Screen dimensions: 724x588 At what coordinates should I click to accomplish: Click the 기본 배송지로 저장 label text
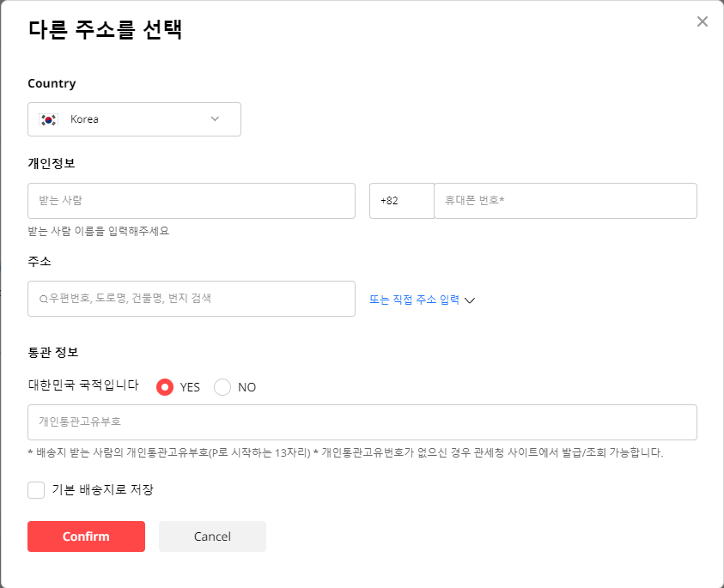[x=102, y=489]
